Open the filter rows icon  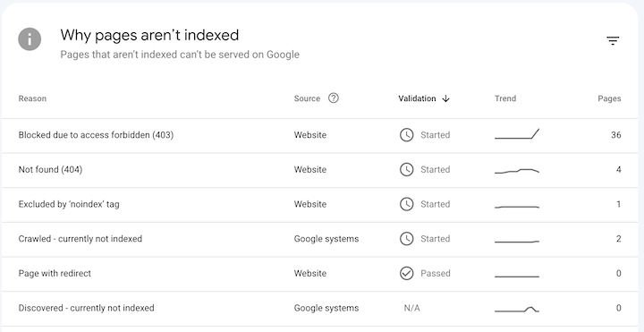613,40
